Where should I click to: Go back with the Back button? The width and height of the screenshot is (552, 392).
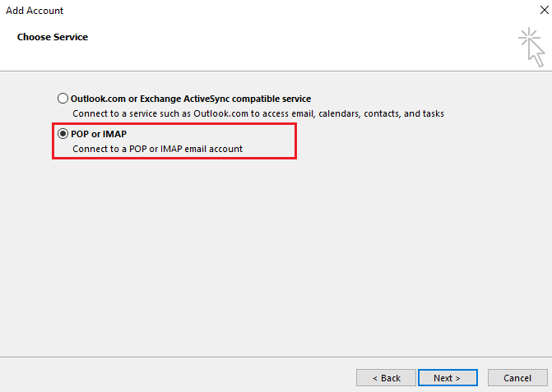tap(386, 378)
